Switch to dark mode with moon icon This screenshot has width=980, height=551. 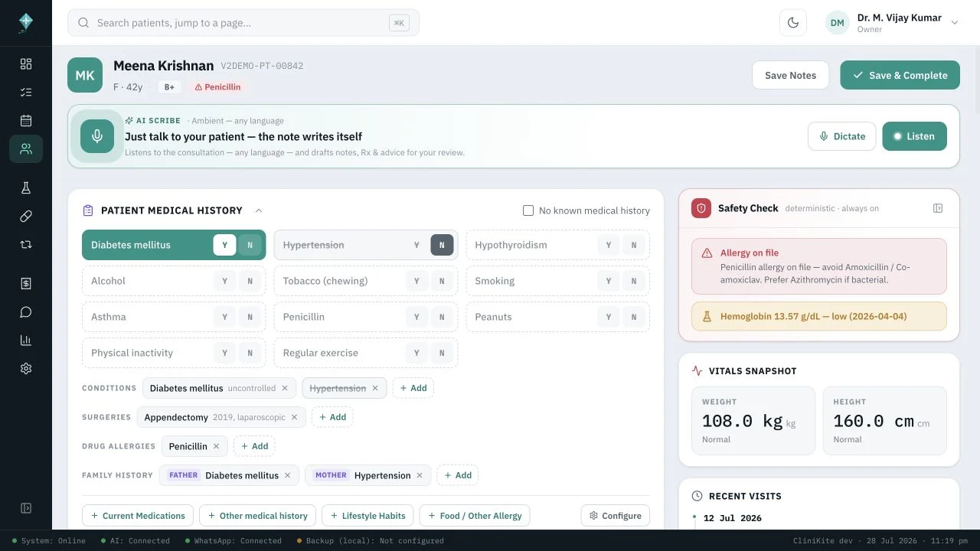point(793,23)
